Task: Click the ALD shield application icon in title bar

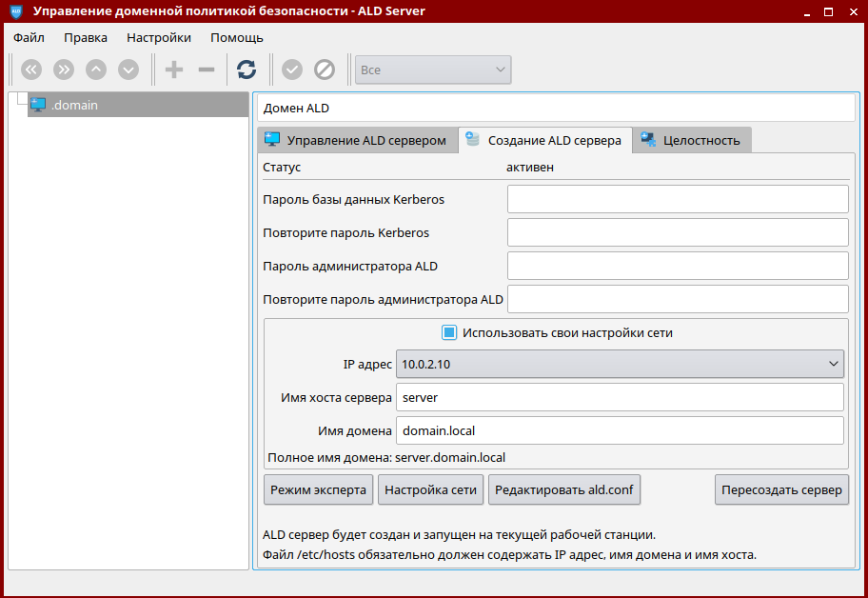Action: coord(16,11)
